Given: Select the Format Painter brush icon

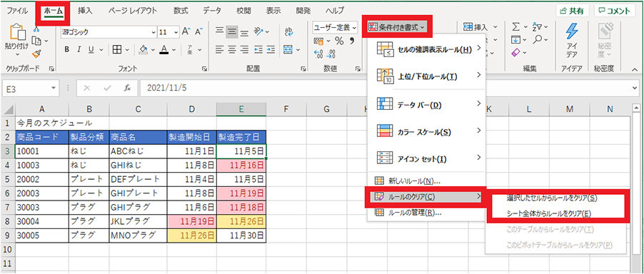Looking at the screenshot, I should pos(36,54).
